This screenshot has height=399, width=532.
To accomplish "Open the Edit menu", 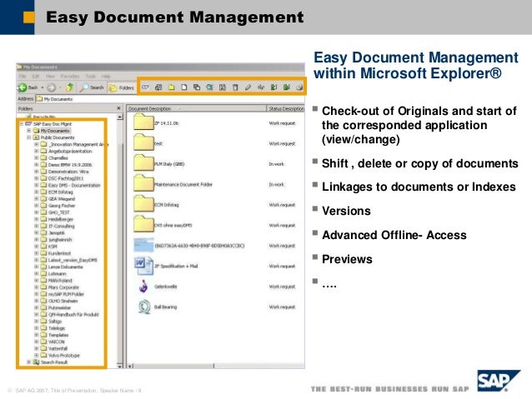I will coord(36,77).
